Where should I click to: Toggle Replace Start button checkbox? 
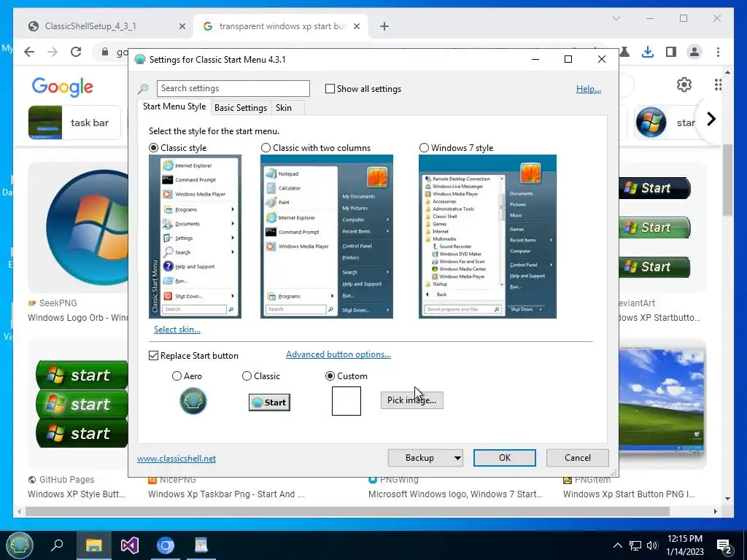[153, 356]
